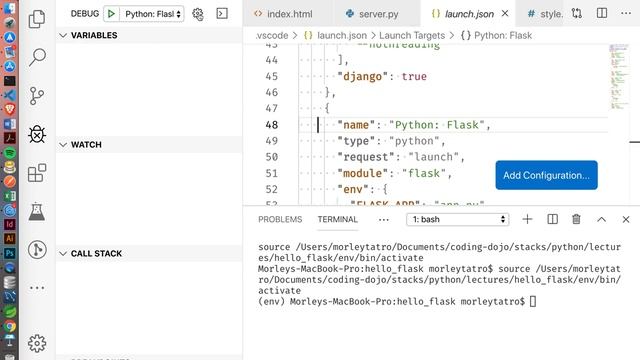Viewport: 640px width, 360px height.
Task: Click the "request": "launch" line
Action: (401, 157)
